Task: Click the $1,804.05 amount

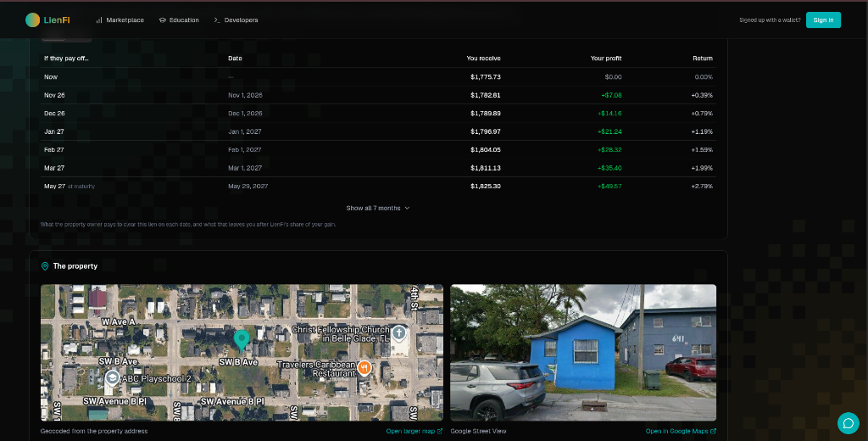Action: coord(486,150)
